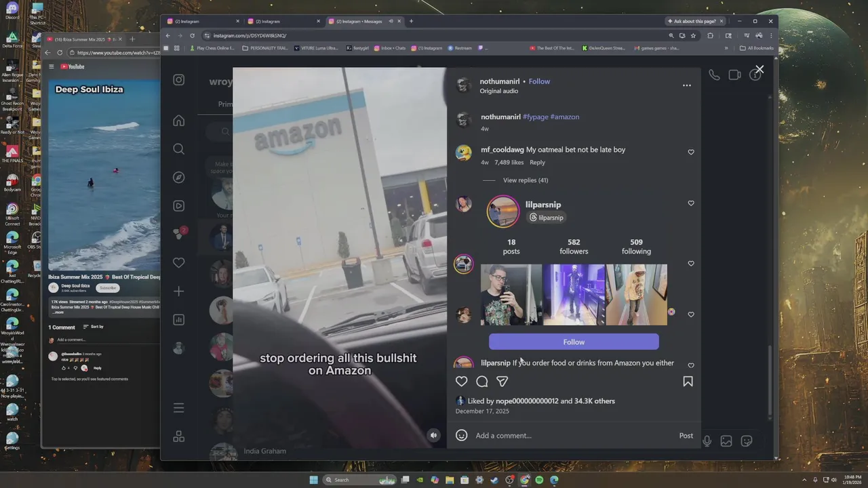The height and width of the screenshot is (488, 868).
Task: Open Steam from the taskbar
Action: 494,480
